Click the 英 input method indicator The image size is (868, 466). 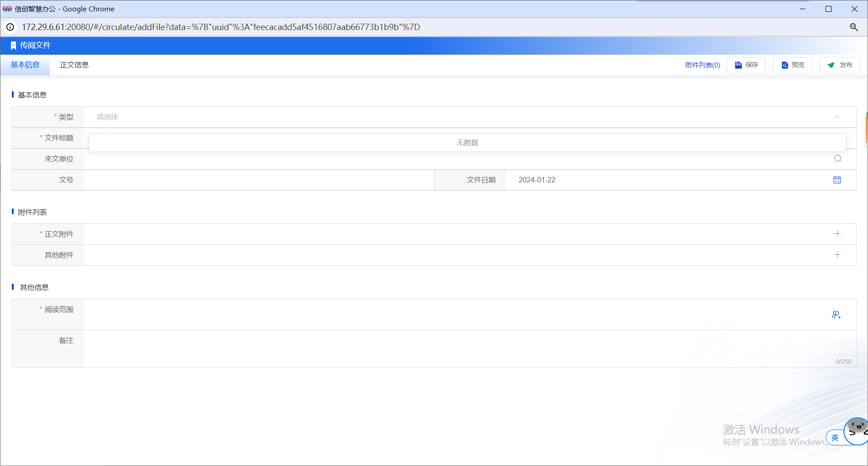[x=835, y=438]
